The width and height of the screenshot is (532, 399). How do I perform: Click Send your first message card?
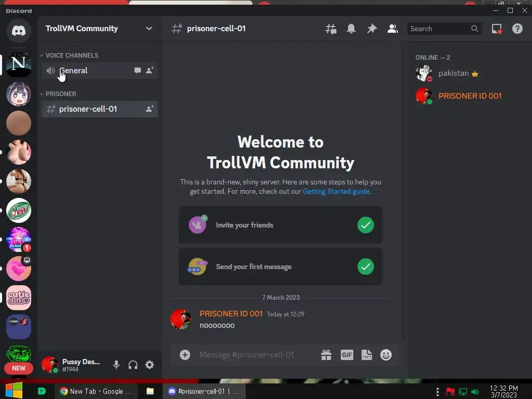coord(280,267)
